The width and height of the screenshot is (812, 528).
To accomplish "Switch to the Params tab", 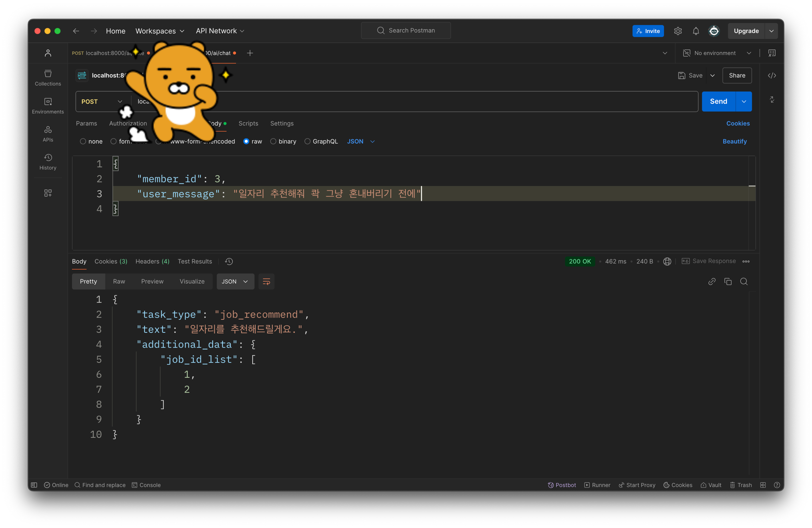I will (86, 123).
